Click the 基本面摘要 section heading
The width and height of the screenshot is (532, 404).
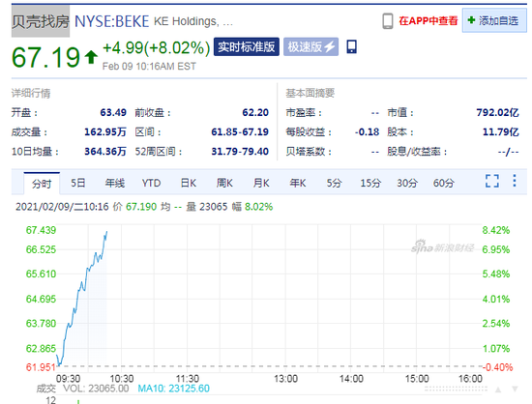[310, 93]
